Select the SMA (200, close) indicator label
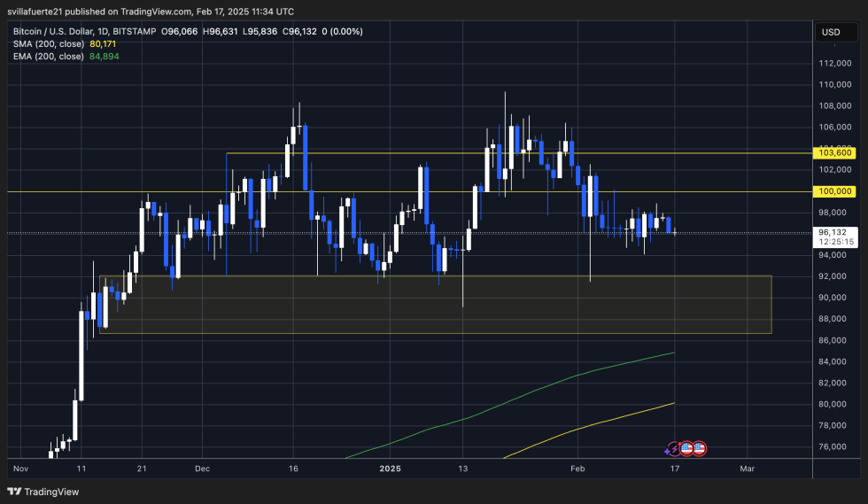Screen dimensions: 868x504 click(x=48, y=43)
